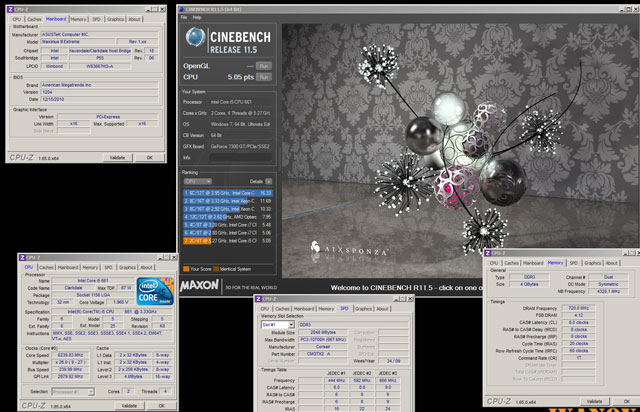Select AMD Opteron ranking row
This screenshot has width=640, height=412.
(x=228, y=217)
